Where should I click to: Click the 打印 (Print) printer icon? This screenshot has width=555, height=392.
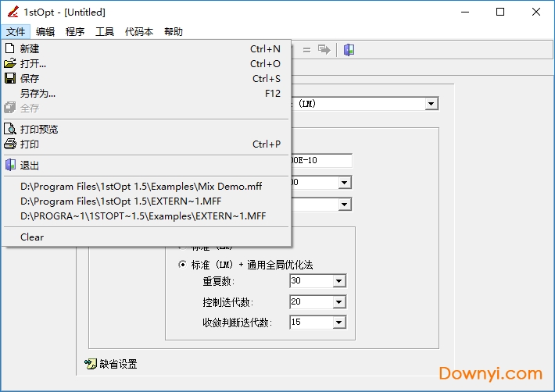click(10, 144)
